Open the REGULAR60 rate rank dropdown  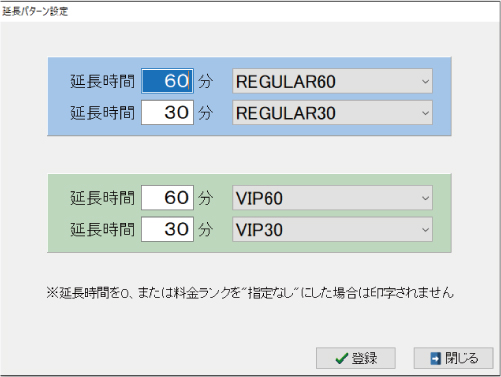(x=332, y=81)
